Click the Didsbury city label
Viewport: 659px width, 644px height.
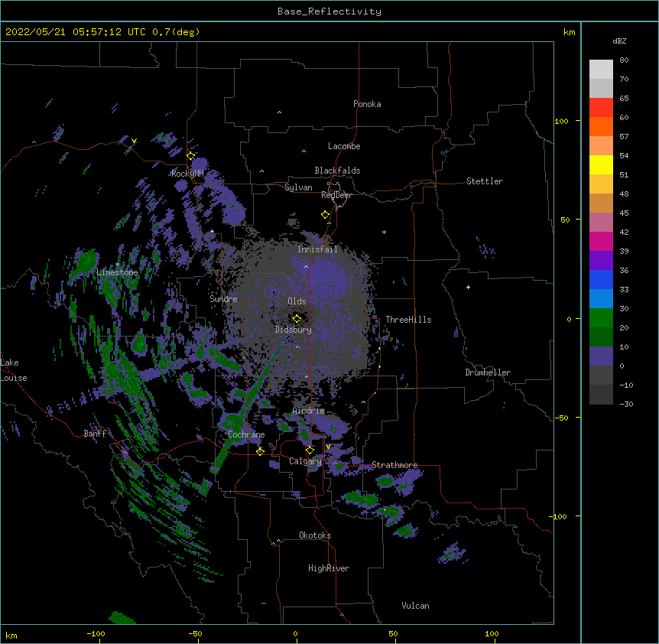pyautogui.click(x=293, y=330)
